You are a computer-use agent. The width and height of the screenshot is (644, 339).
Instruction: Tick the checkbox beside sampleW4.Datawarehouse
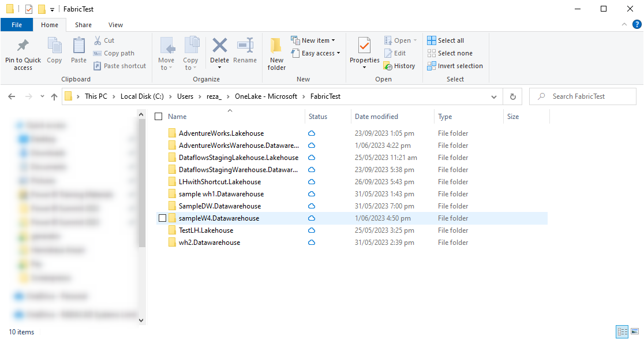(x=162, y=218)
